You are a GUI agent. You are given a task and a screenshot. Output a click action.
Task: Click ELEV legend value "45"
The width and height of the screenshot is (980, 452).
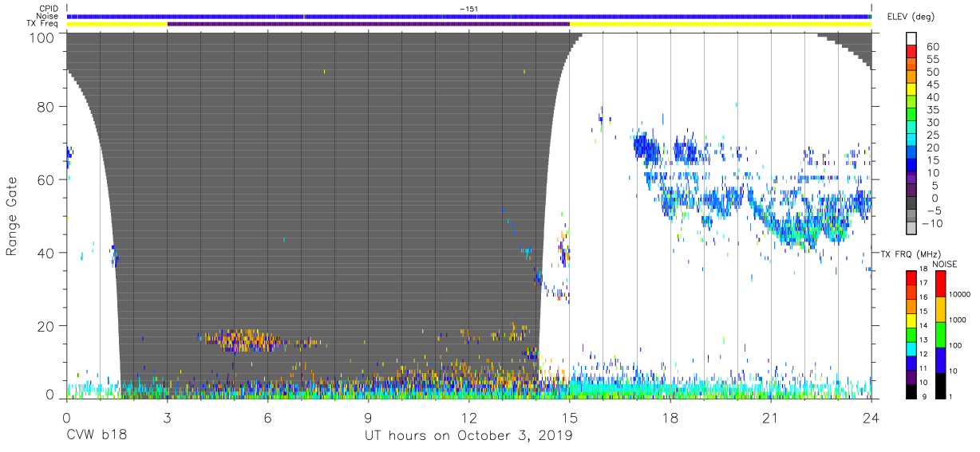931,85
